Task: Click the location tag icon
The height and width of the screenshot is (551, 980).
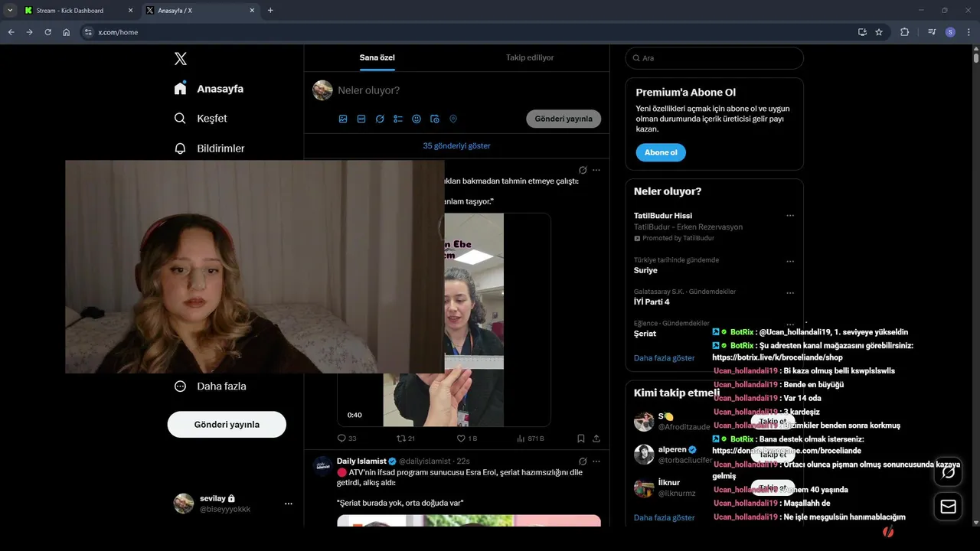Action: (x=453, y=119)
